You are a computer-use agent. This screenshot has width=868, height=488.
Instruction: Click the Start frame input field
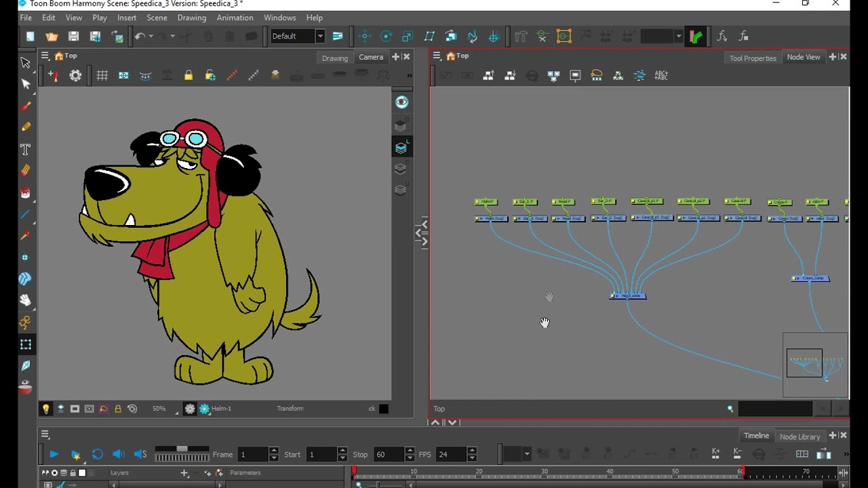click(321, 454)
